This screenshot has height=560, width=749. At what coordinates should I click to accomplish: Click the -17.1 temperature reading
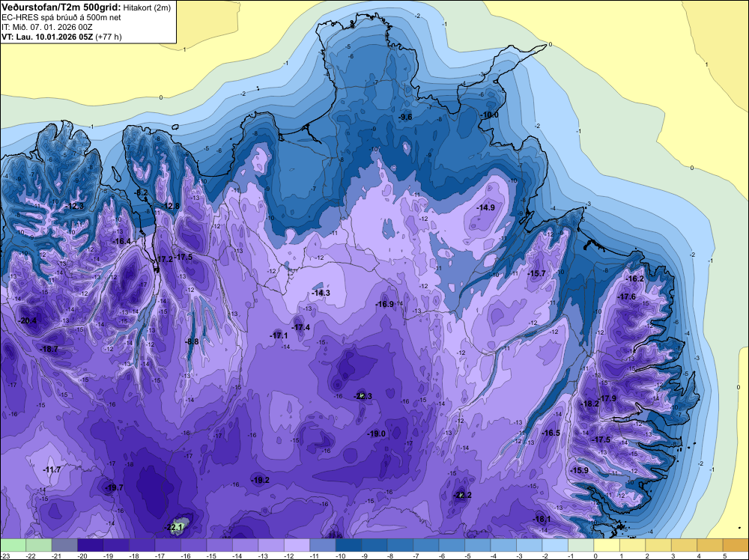tap(279, 336)
